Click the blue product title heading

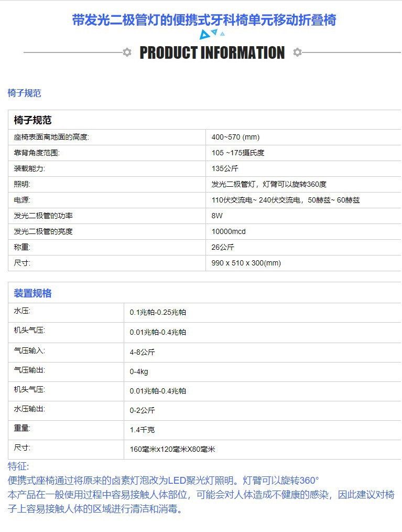[x=204, y=20]
